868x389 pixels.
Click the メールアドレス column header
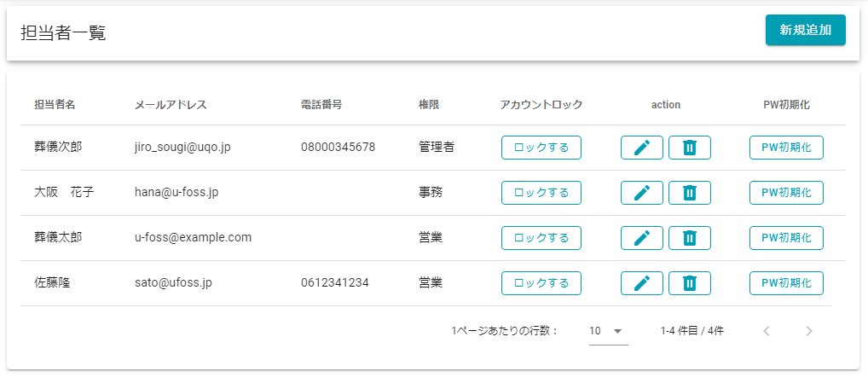pos(171,105)
